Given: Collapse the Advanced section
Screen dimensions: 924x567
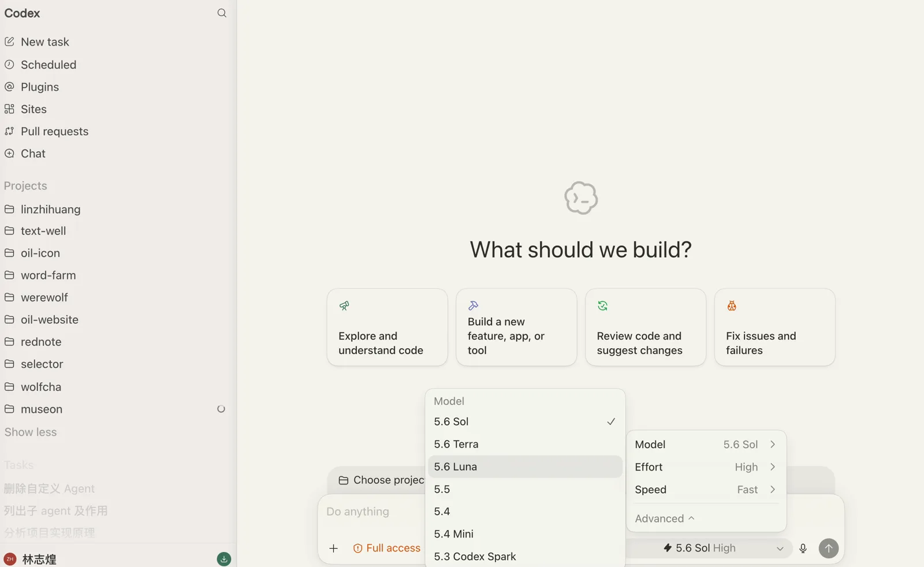Looking at the screenshot, I should (665, 518).
